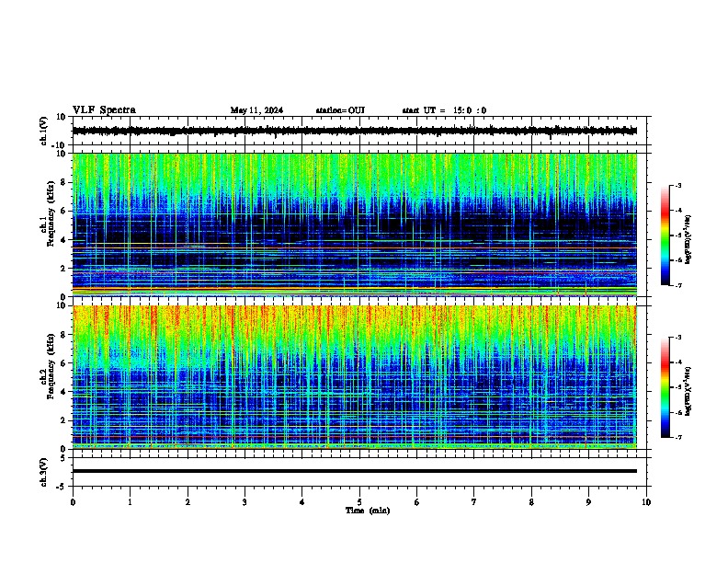Click the "Time (min)" axis label
Screen dimensions: 728x563
368,511
